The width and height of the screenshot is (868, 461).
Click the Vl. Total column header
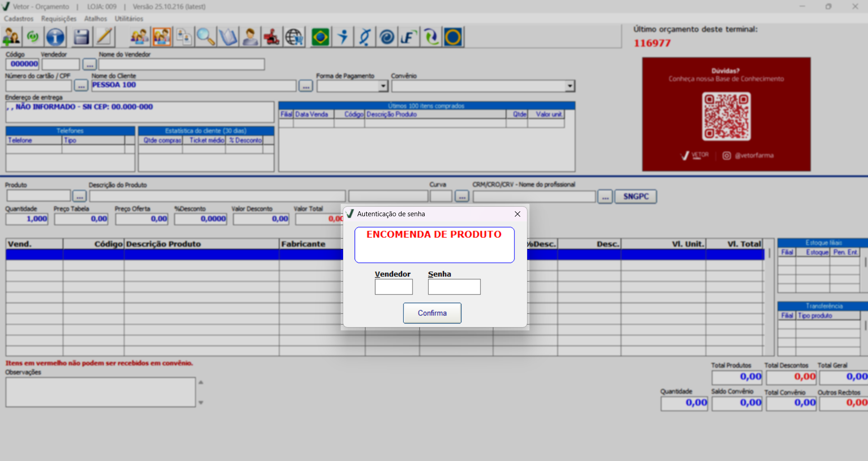point(734,244)
